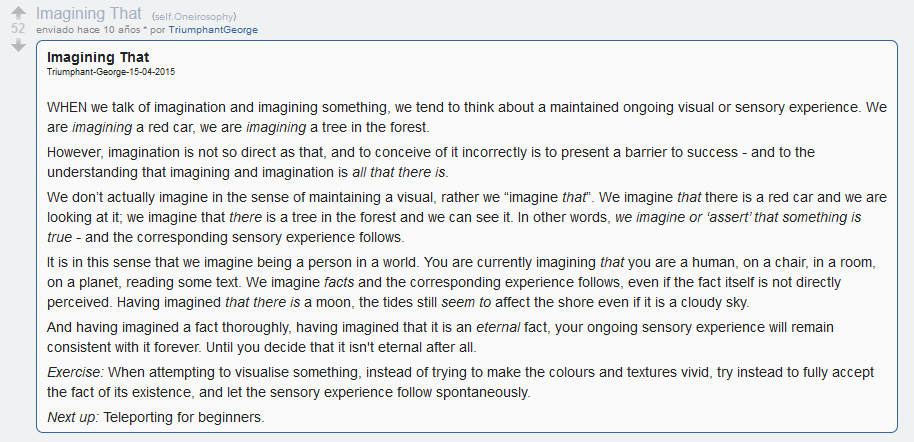Open the grey Imagining That post title
914x442 pixels.
[x=89, y=13]
